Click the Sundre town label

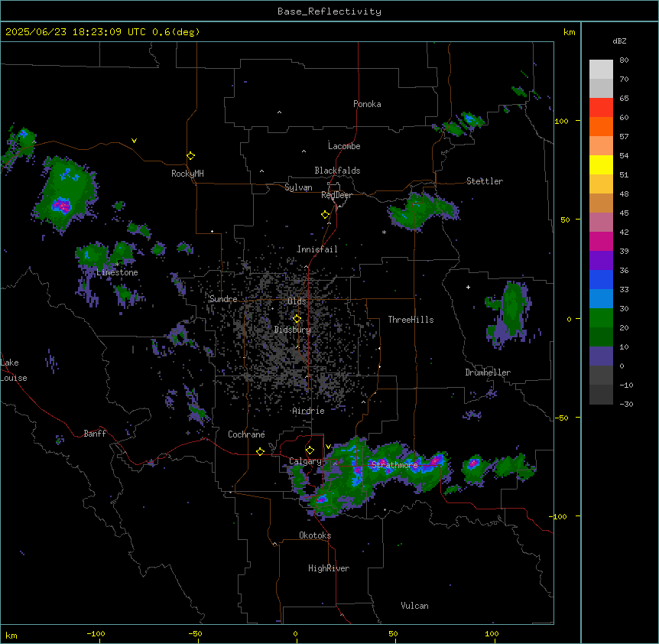(x=223, y=299)
